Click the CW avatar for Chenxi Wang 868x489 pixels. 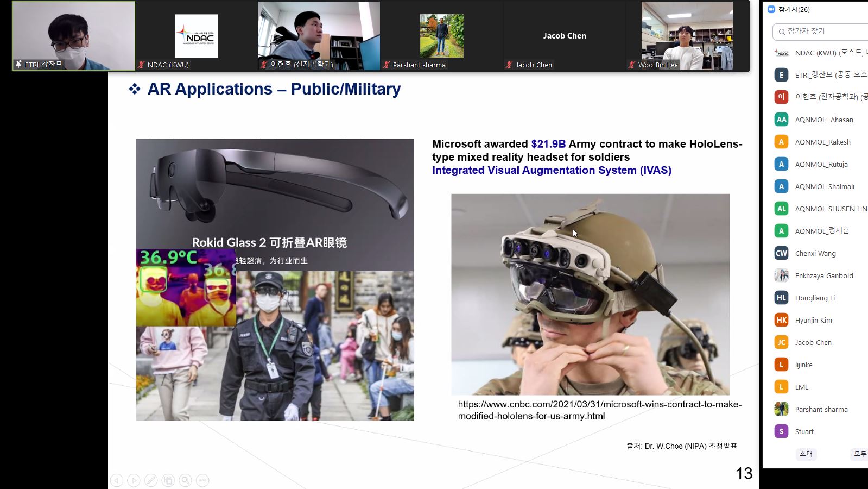click(x=781, y=253)
